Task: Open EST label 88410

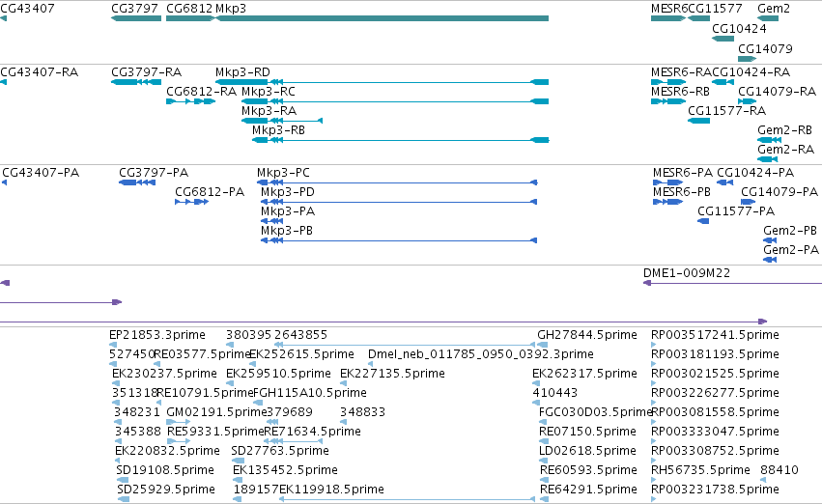Action: 779,470
